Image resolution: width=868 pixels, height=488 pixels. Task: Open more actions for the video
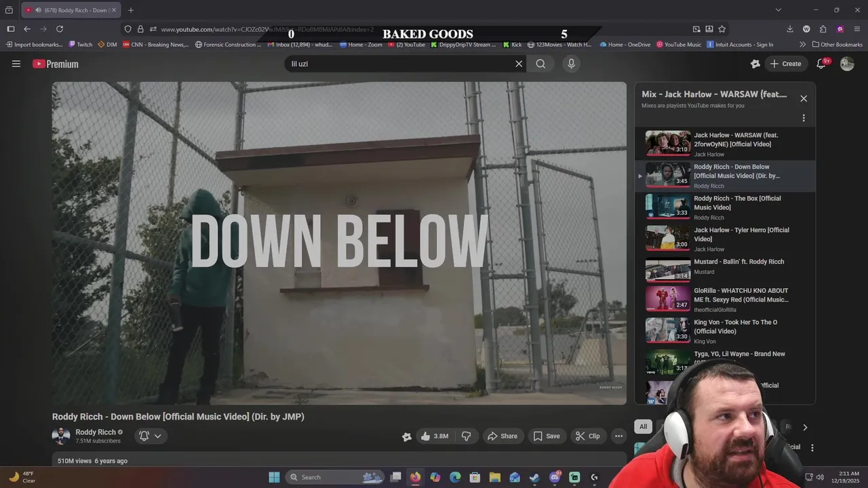click(618, 436)
